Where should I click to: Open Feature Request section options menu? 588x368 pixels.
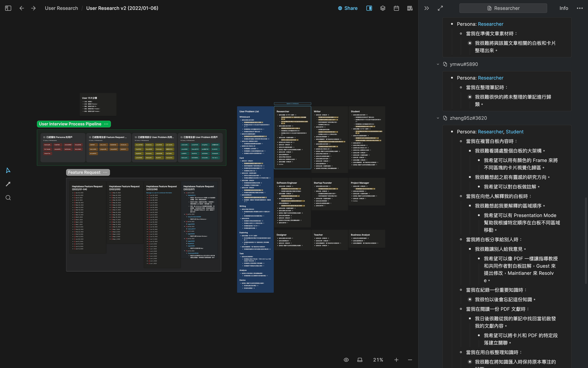[105, 173]
